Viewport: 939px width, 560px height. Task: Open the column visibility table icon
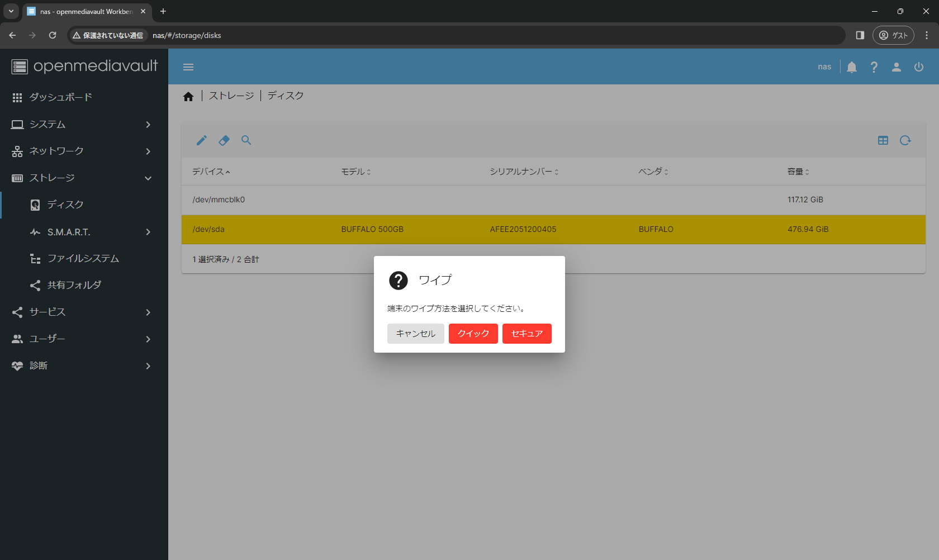[x=883, y=140]
